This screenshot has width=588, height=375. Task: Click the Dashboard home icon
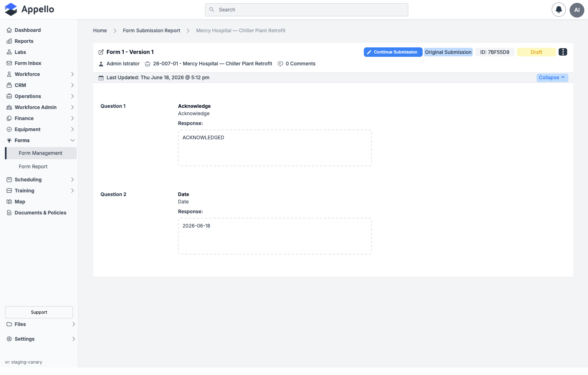(9, 30)
